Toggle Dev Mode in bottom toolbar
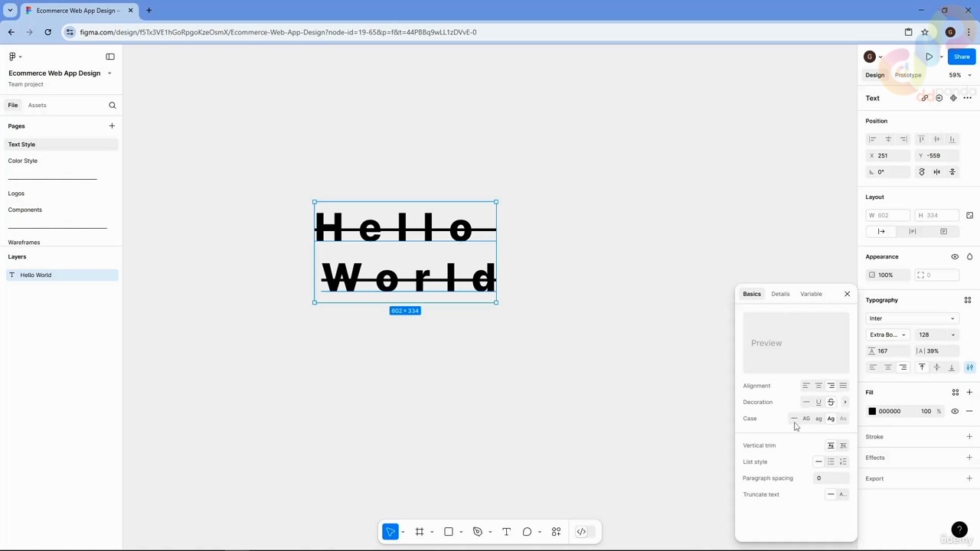Image resolution: width=980 pixels, height=551 pixels. pos(581,532)
